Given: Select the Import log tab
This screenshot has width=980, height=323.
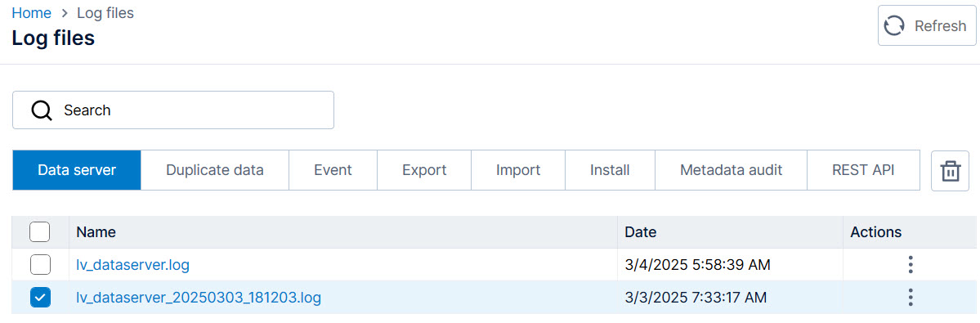Looking at the screenshot, I should (x=517, y=170).
